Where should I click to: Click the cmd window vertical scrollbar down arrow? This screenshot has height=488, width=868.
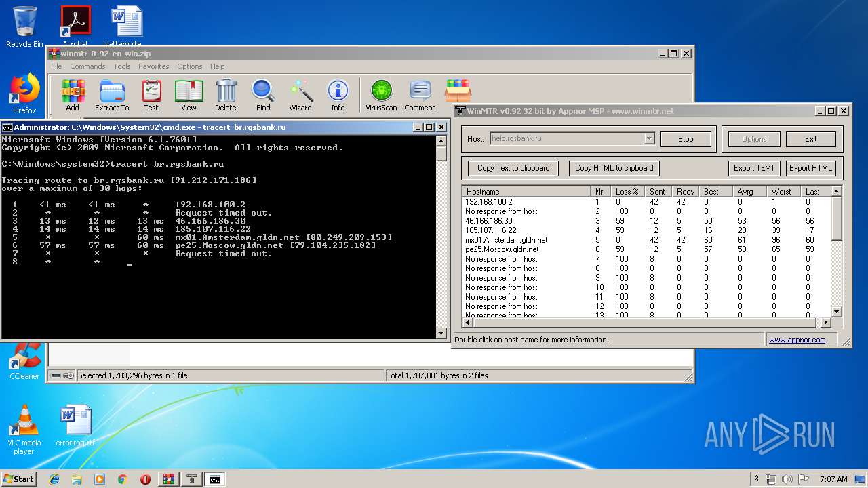pyautogui.click(x=441, y=333)
